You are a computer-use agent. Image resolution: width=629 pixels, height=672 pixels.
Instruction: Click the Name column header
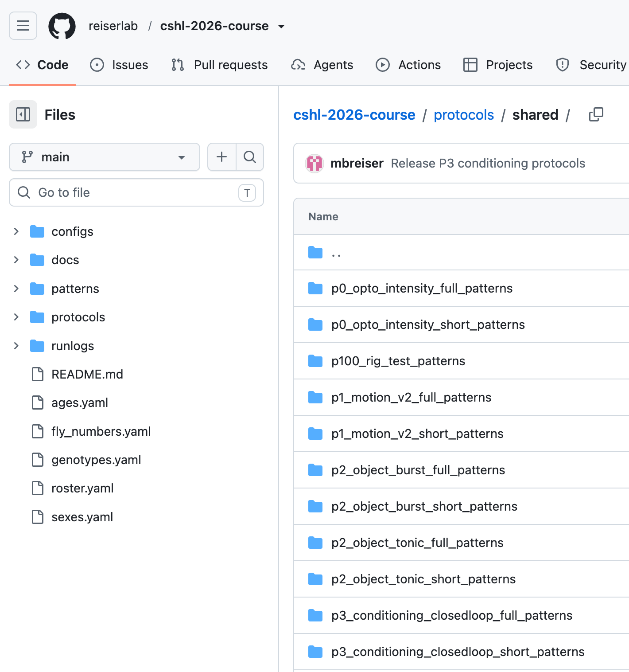[x=323, y=216]
